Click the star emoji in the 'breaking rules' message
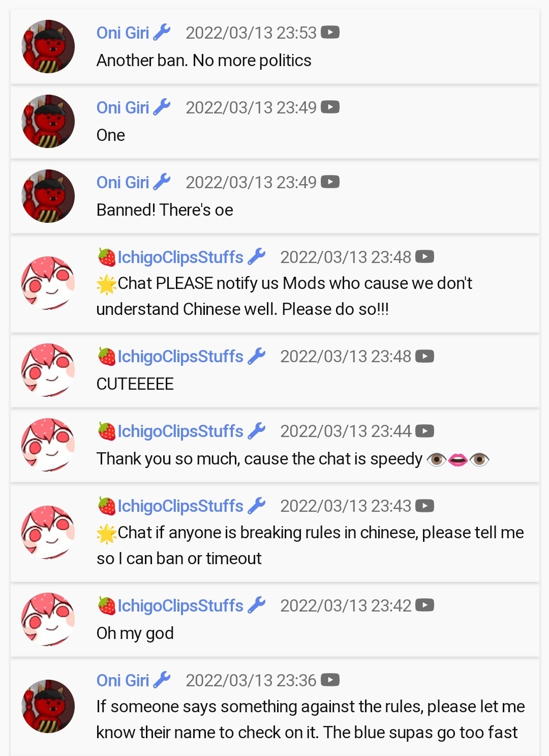 coord(107,533)
